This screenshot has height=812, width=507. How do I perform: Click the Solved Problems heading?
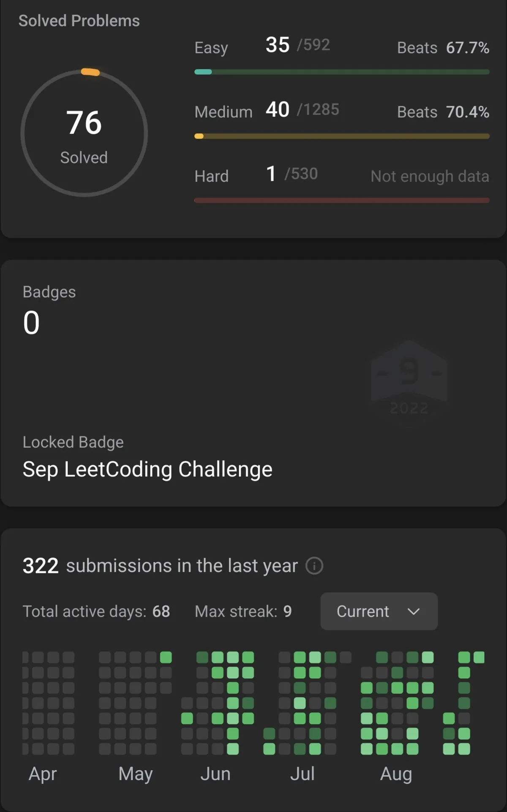point(79,21)
